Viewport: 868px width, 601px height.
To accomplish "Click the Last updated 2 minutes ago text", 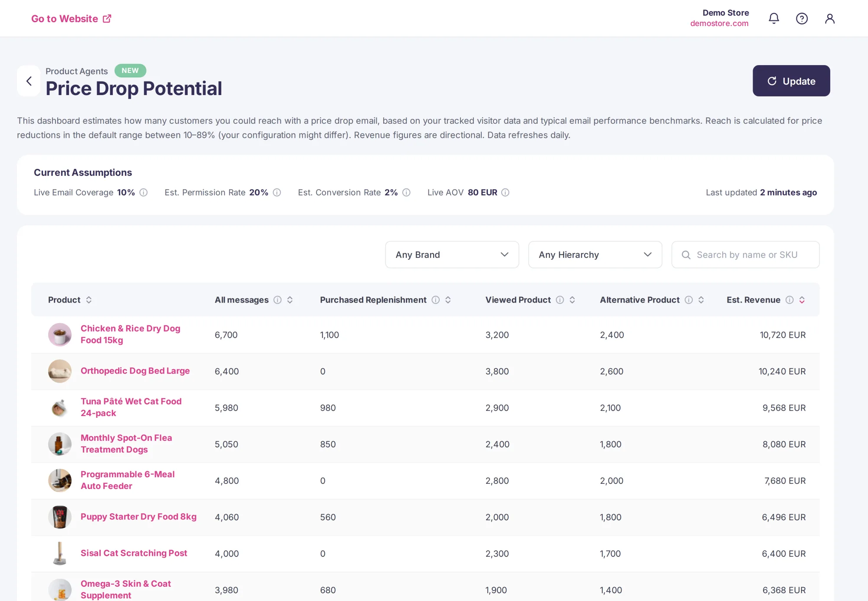I will 761,192.
